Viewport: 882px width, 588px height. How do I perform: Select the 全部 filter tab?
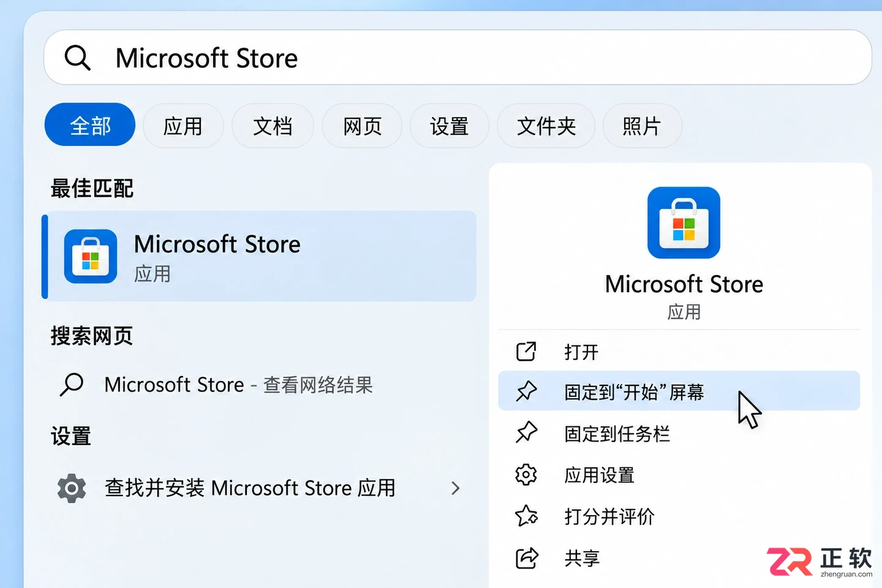90,125
